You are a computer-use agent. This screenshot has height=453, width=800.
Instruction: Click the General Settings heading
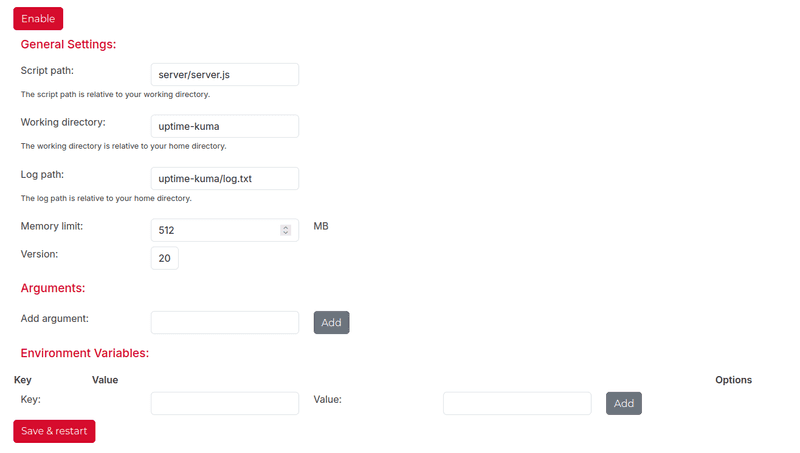pos(68,44)
